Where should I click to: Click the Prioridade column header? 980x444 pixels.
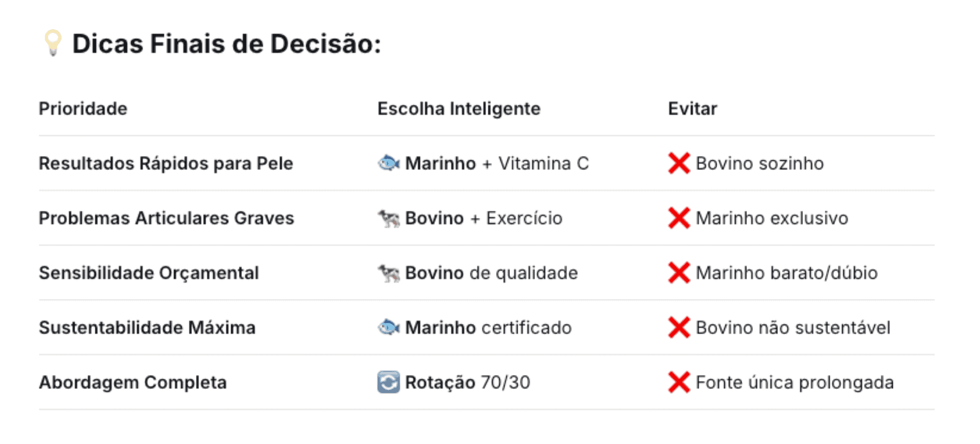coord(83,109)
